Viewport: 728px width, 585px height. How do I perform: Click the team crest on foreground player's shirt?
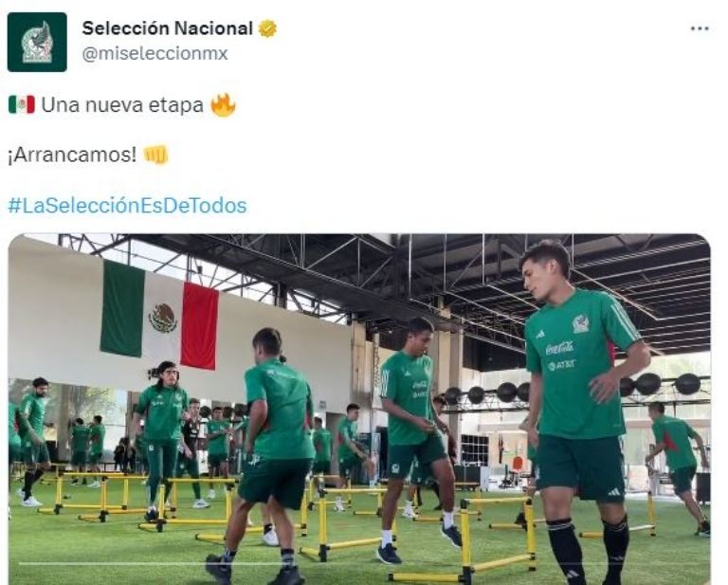[580, 323]
